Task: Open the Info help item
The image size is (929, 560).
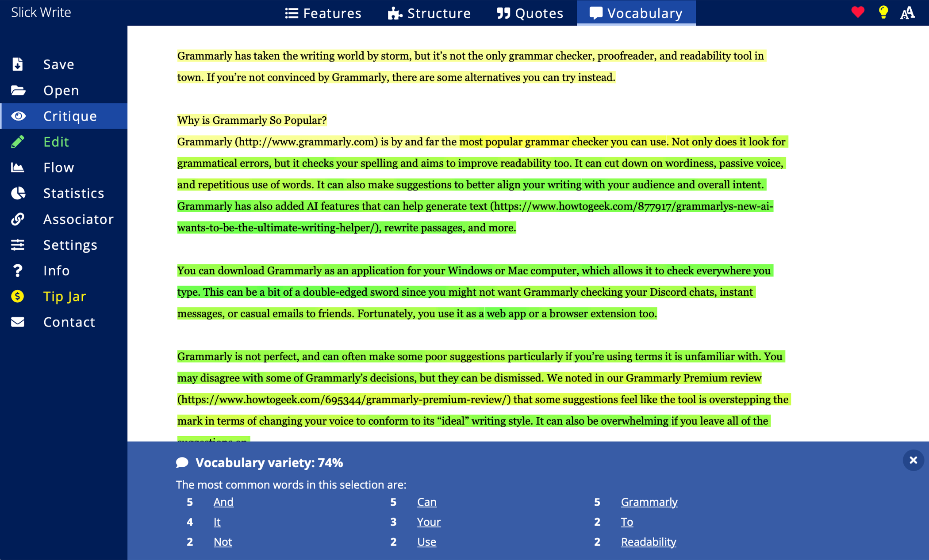Action: coord(56,270)
